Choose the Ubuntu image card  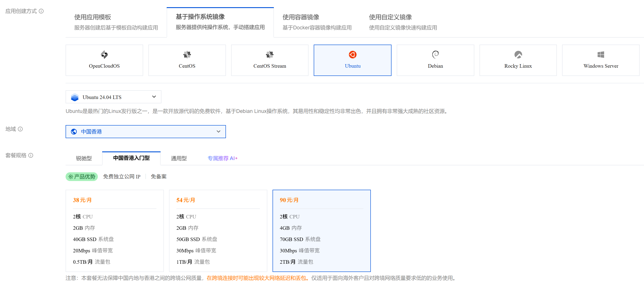coord(353,60)
